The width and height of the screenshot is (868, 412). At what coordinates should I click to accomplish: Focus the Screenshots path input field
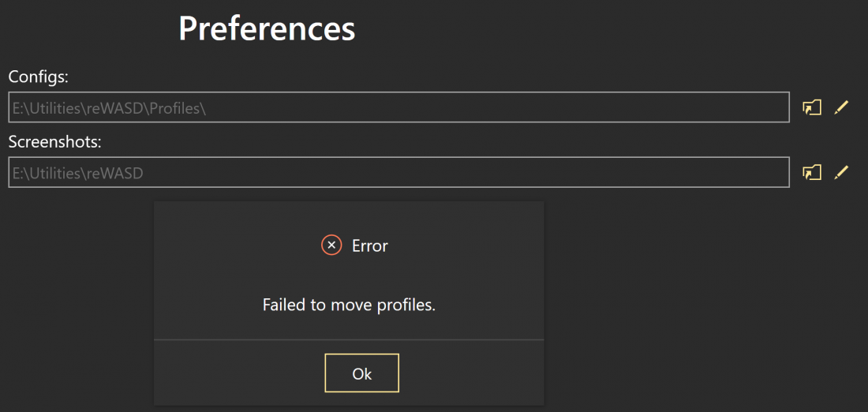click(398, 173)
